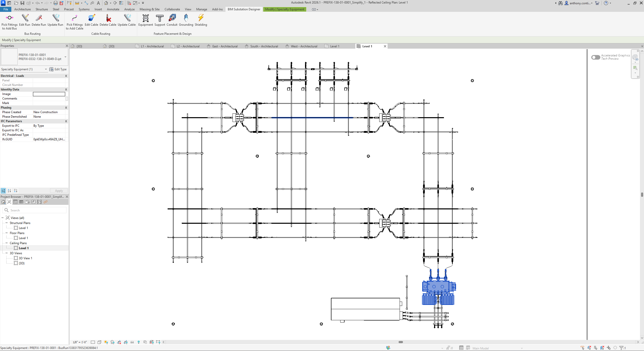This screenshot has height=351, width=644.
Task: Collapse the Ceiling Plans tree node
Action: pyautogui.click(x=7, y=243)
